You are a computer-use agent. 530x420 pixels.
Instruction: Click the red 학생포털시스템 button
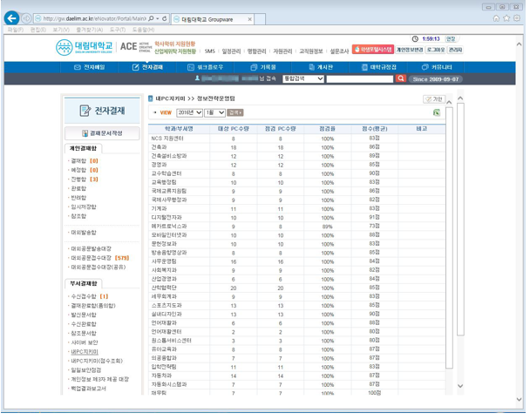coord(373,50)
